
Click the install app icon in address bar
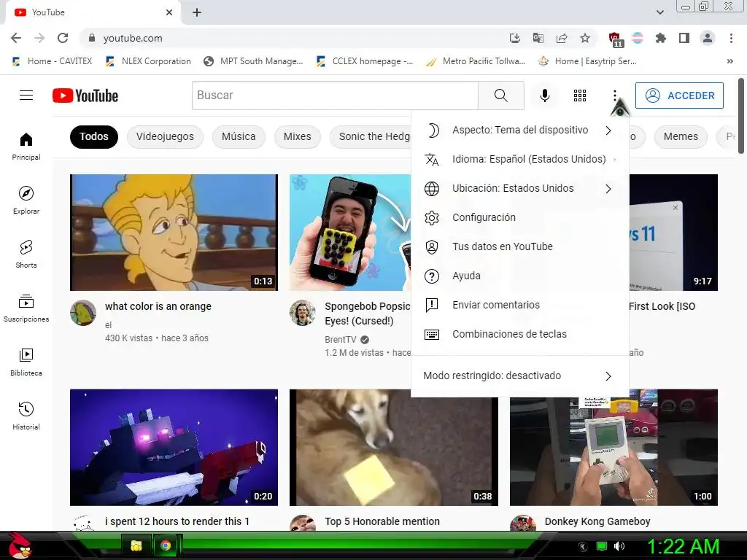(515, 38)
